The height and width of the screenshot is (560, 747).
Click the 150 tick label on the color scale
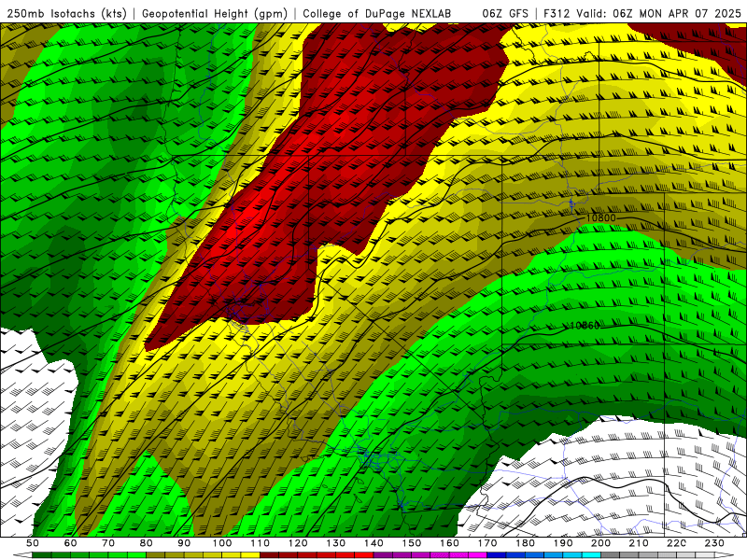click(x=412, y=543)
